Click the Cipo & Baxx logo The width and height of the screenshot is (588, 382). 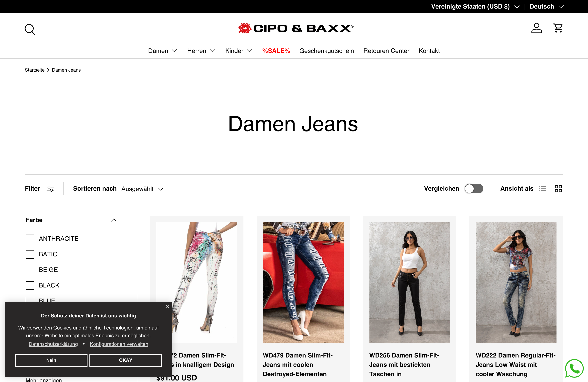pos(296,28)
